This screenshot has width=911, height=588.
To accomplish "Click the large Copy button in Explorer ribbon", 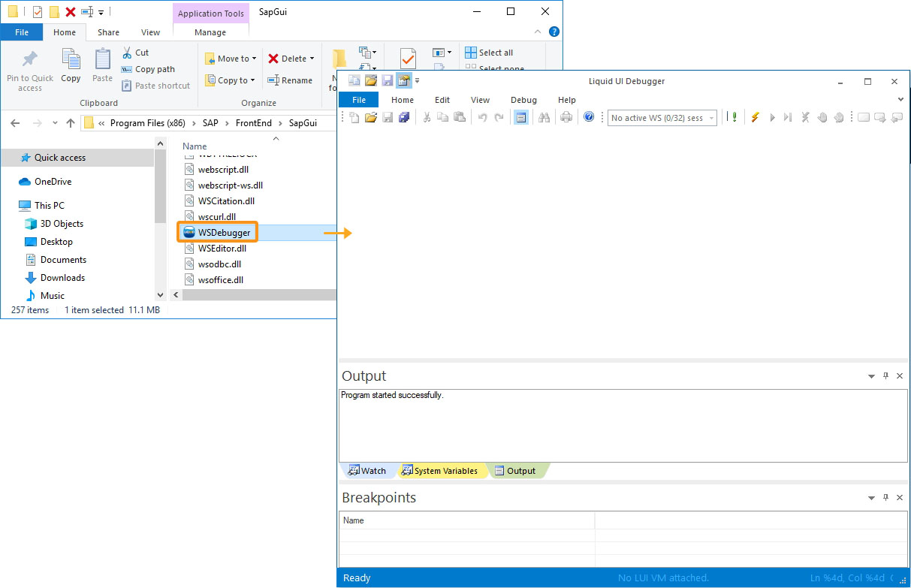I will (71, 66).
